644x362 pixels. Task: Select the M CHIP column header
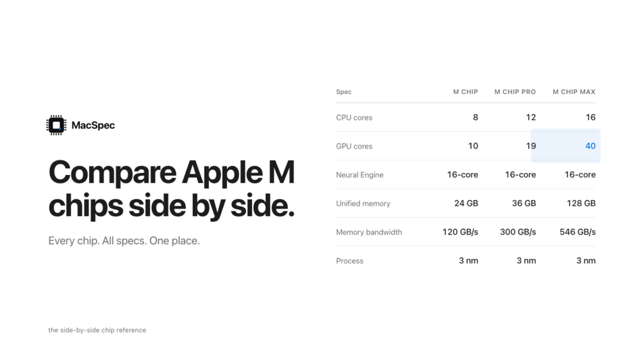tap(465, 92)
